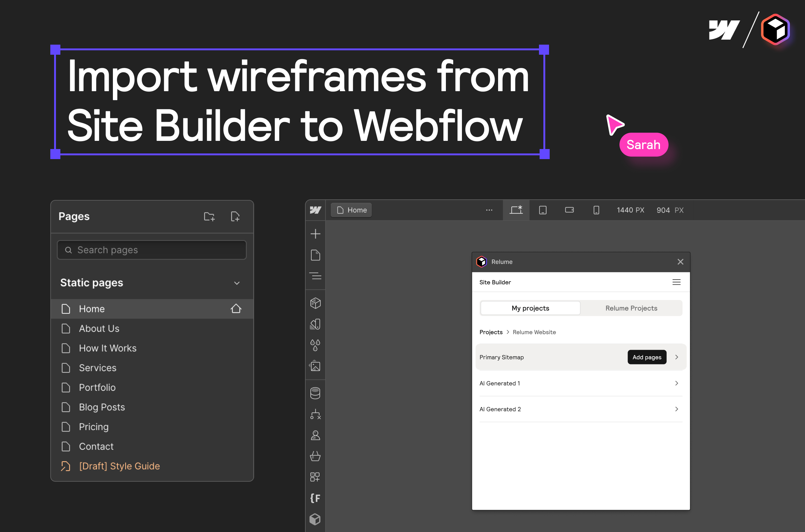This screenshot has width=805, height=532.
Task: Expand the Primary Sitemap chevron
Action: [677, 357]
